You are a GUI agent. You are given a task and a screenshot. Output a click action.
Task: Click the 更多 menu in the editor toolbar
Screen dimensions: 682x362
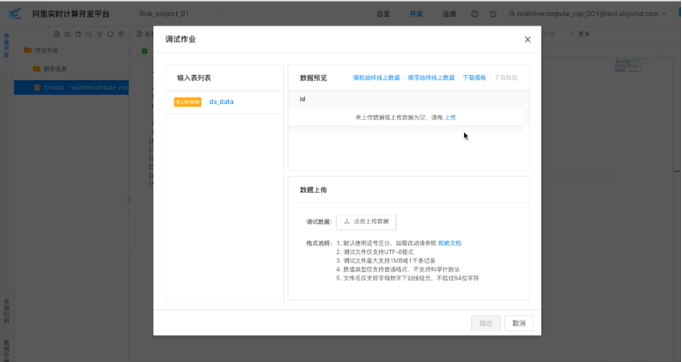tap(581, 34)
